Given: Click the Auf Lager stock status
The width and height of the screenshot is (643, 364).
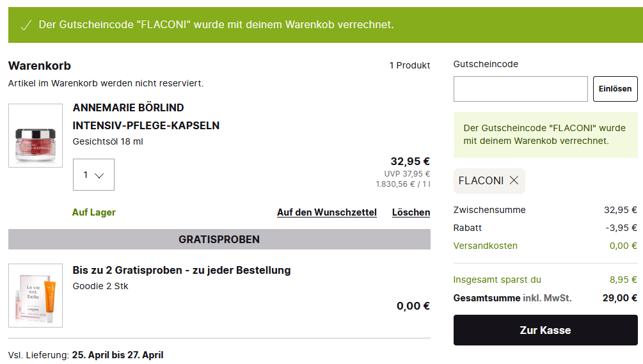Looking at the screenshot, I should coord(94,212).
